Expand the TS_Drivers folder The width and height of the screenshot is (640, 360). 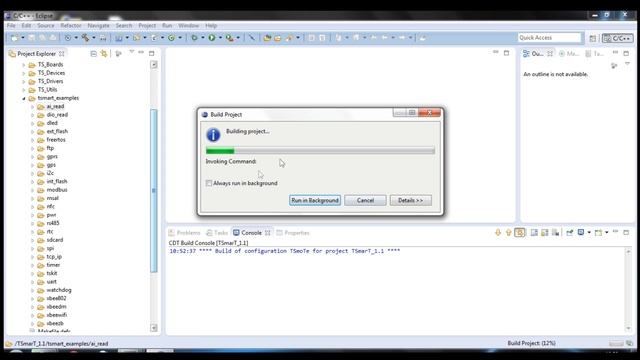(x=24, y=81)
